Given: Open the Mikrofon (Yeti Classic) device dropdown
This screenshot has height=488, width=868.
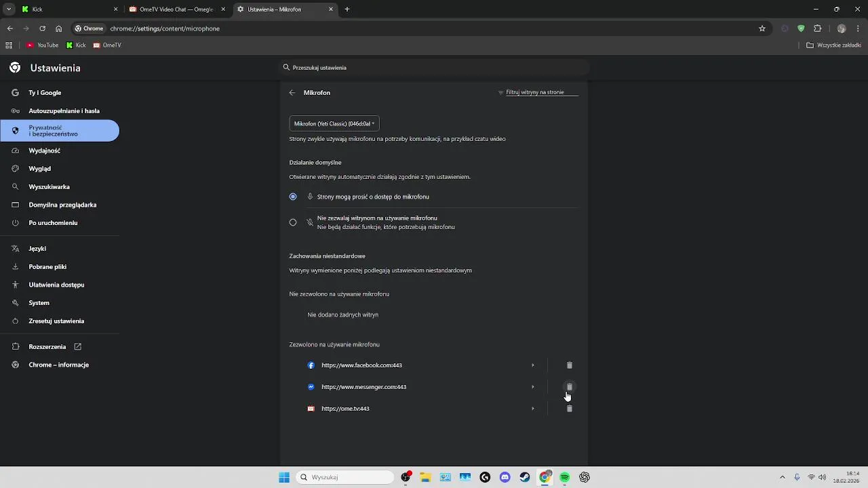Looking at the screenshot, I should (x=334, y=123).
